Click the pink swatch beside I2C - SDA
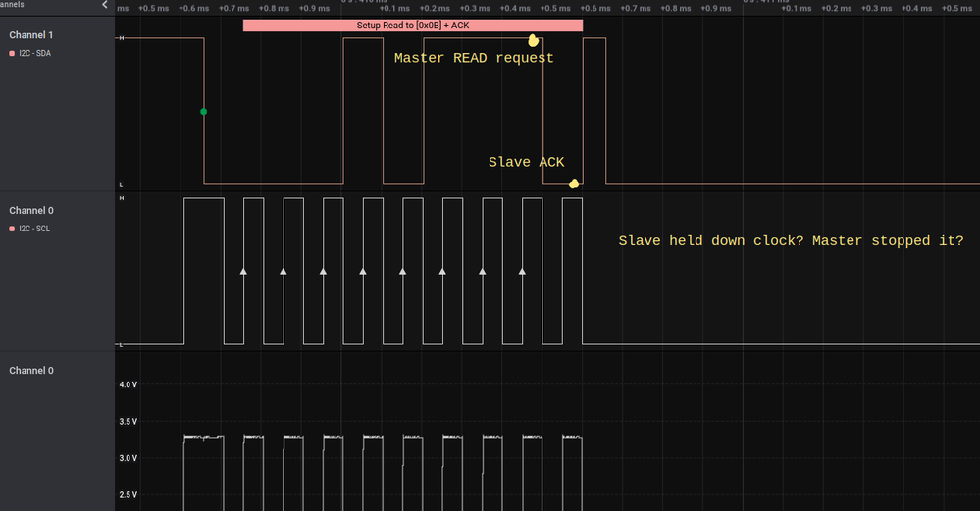This screenshot has height=511, width=980. point(12,53)
